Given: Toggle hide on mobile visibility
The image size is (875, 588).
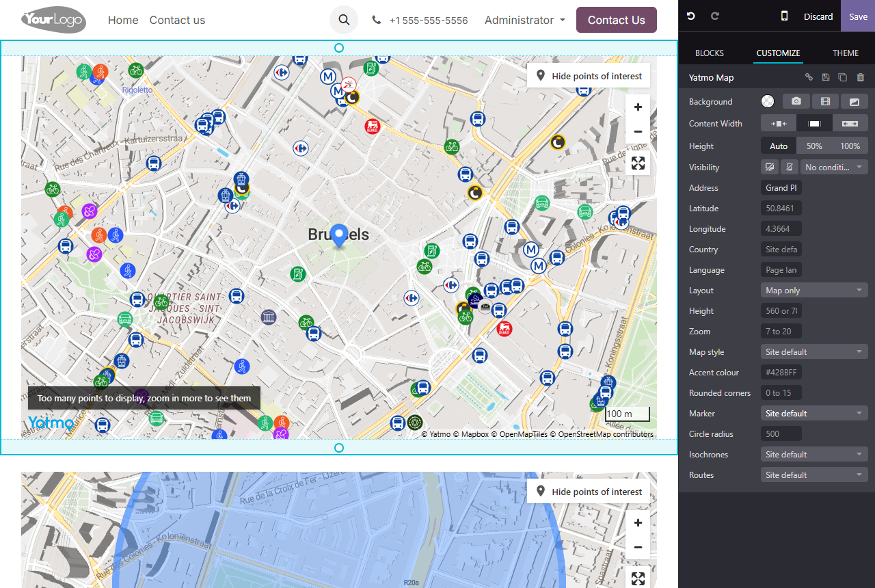Looking at the screenshot, I should click(x=789, y=167).
